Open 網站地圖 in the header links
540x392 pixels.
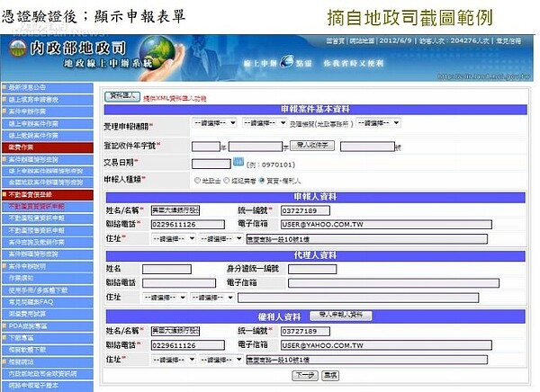[x=362, y=41]
